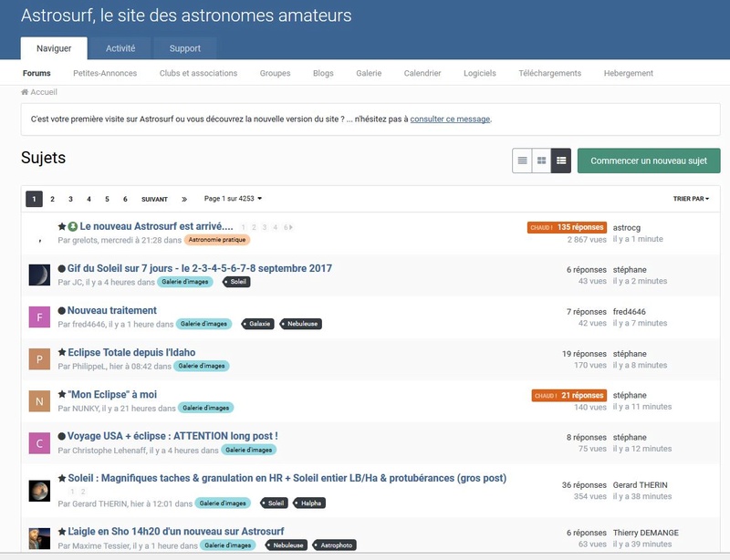Open astrocg's profile link
The width and height of the screenshot is (730, 560).
coord(627,228)
